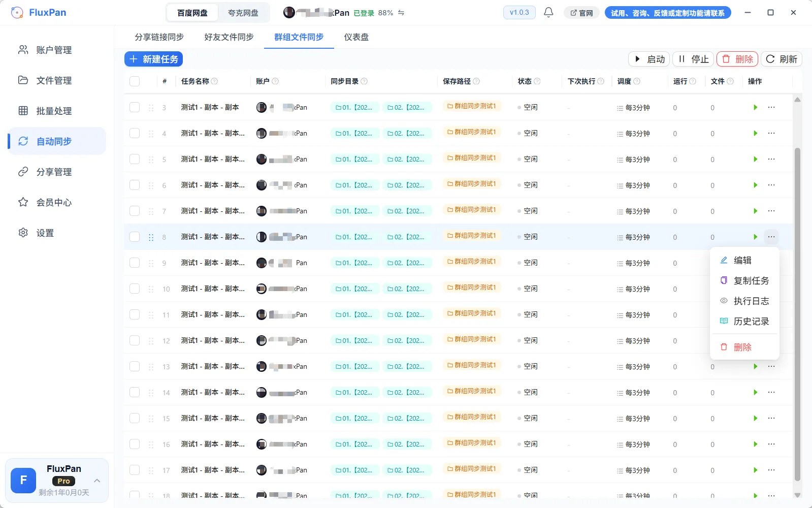The height and width of the screenshot is (508, 812).
Task: Check the checkbox for row 5
Action: click(135, 159)
